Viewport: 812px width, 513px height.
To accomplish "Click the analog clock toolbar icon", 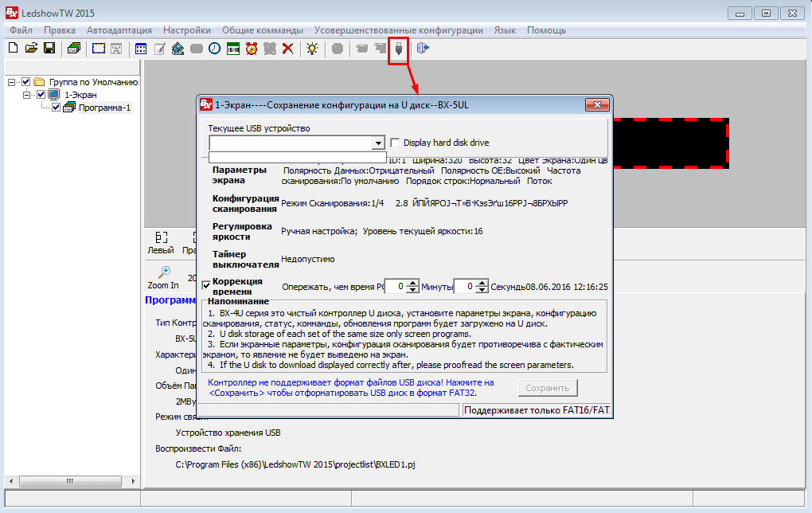I will 215,49.
